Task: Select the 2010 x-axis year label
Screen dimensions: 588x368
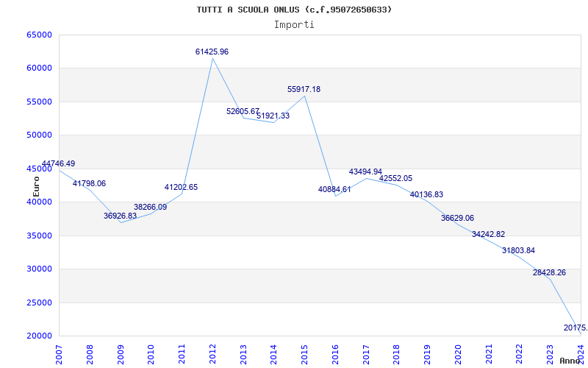Action: pyautogui.click(x=151, y=355)
